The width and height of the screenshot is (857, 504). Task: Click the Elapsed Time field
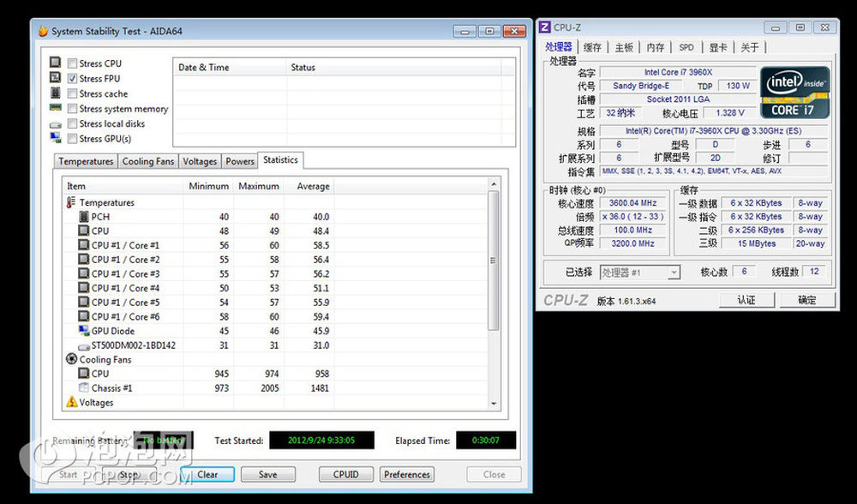[486, 440]
